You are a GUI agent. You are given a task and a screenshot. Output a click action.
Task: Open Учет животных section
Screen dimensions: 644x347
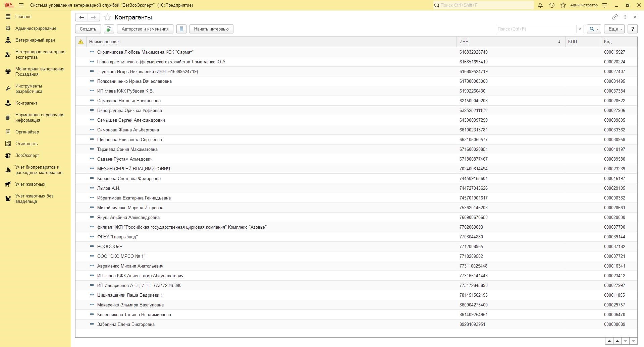[36, 184]
